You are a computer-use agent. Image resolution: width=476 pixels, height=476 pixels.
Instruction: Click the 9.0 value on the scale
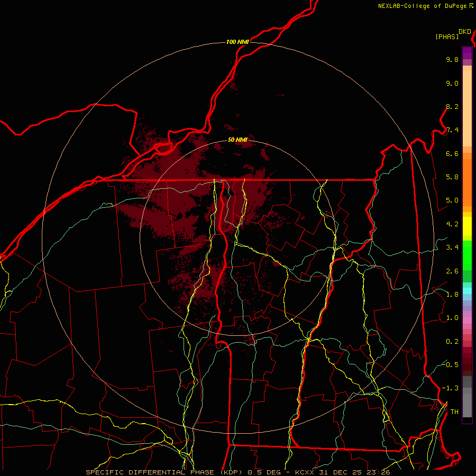point(452,83)
